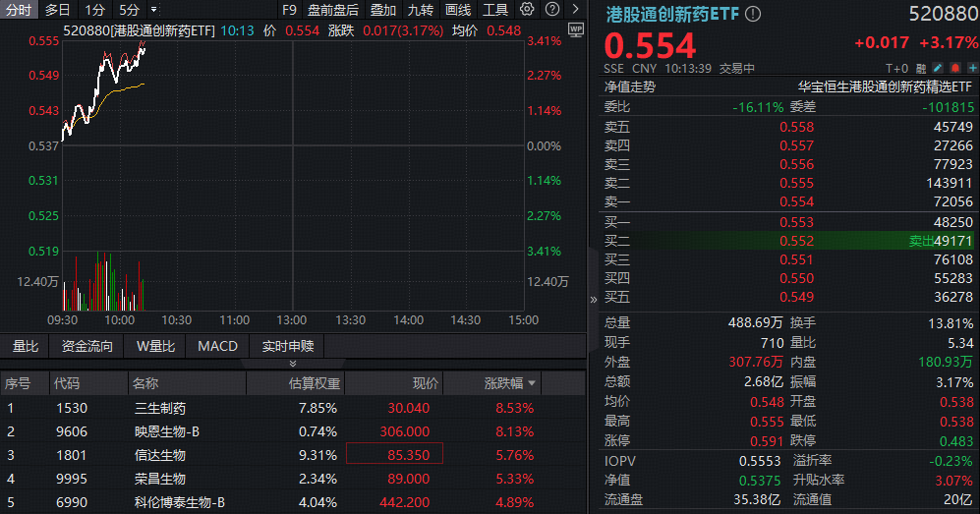Open the chart settings gear icon
The image size is (980, 514).
click(x=527, y=10)
